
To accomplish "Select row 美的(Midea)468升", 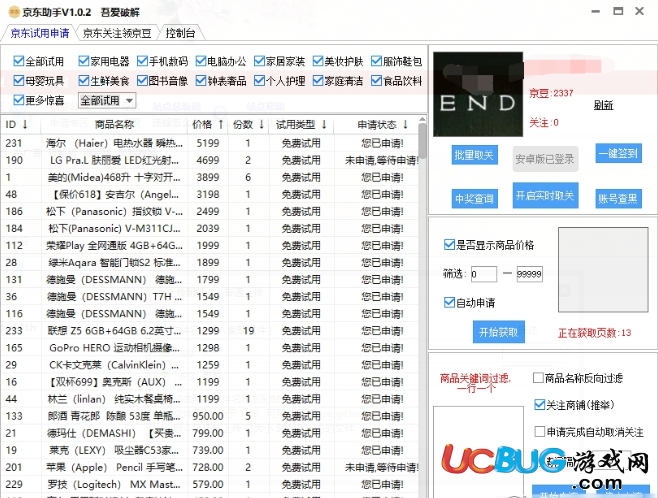I will pyautogui.click(x=210, y=177).
